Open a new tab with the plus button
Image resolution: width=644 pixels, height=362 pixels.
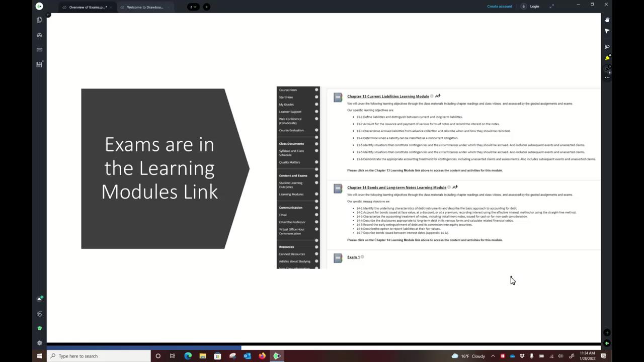(206, 7)
